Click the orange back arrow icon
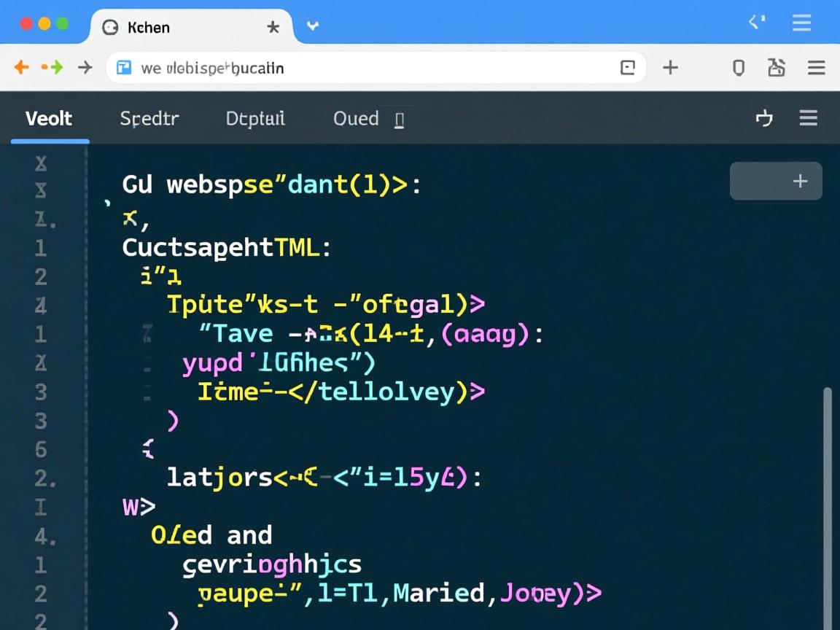This screenshot has width=840, height=630. point(22,68)
